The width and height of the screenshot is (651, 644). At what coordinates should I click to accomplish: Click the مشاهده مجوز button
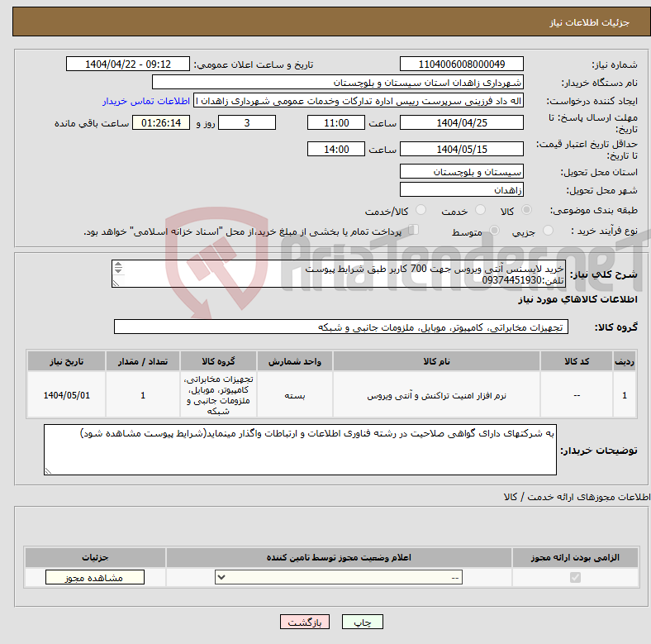pos(95,577)
